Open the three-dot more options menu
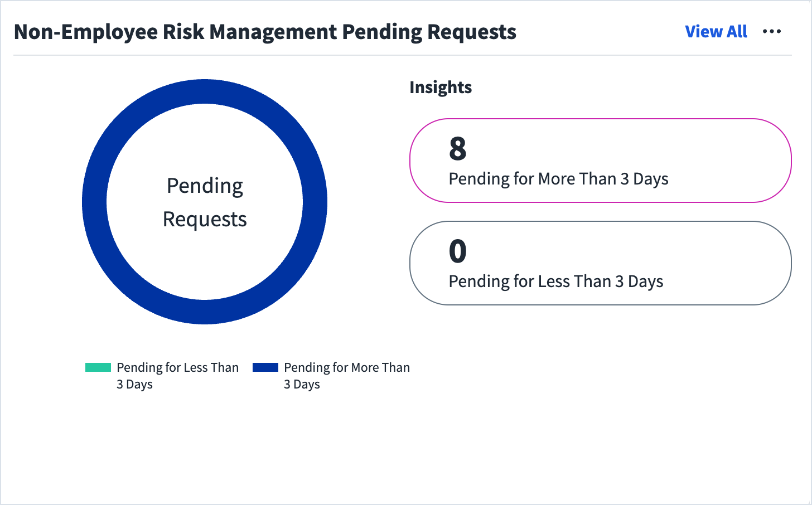Screen dimensions: 812x505 coord(772,32)
